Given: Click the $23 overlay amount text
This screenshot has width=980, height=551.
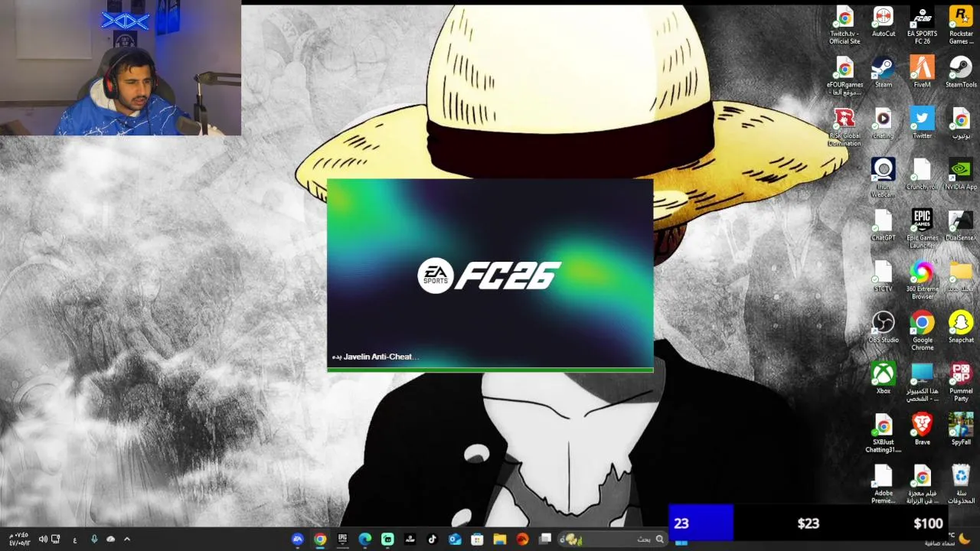Looking at the screenshot, I should click(808, 523).
